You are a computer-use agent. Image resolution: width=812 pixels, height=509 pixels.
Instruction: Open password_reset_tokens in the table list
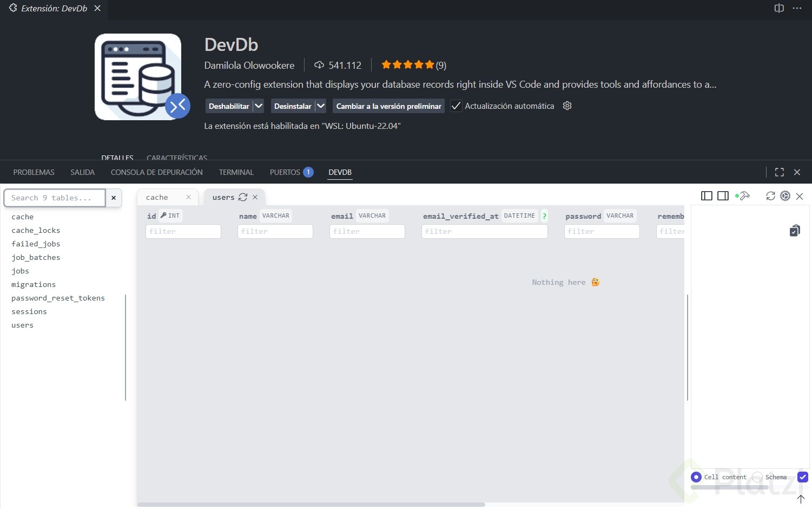pos(58,298)
